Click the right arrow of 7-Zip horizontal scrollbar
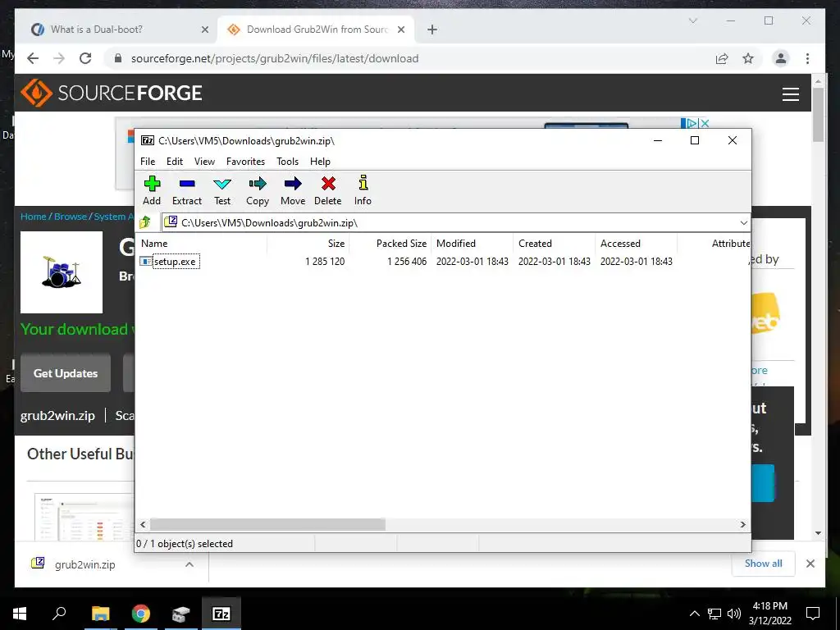Viewport: 840px width, 630px height. (742, 524)
